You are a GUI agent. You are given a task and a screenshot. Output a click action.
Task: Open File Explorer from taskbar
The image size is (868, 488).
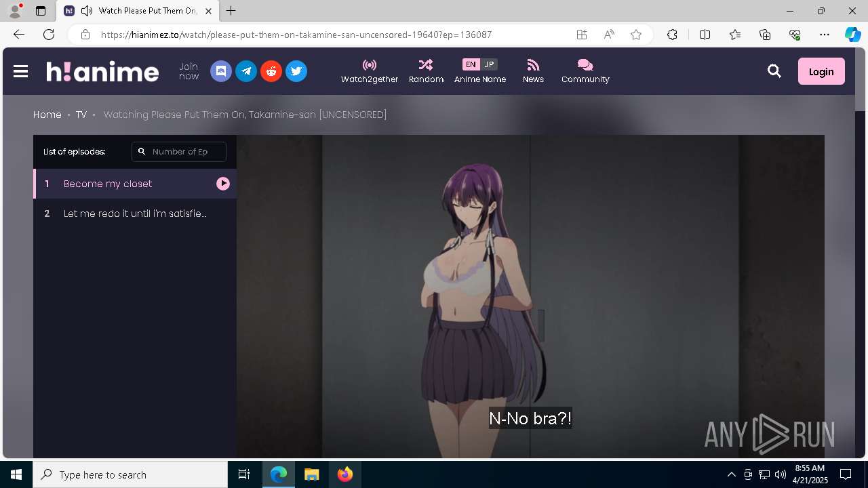point(311,474)
